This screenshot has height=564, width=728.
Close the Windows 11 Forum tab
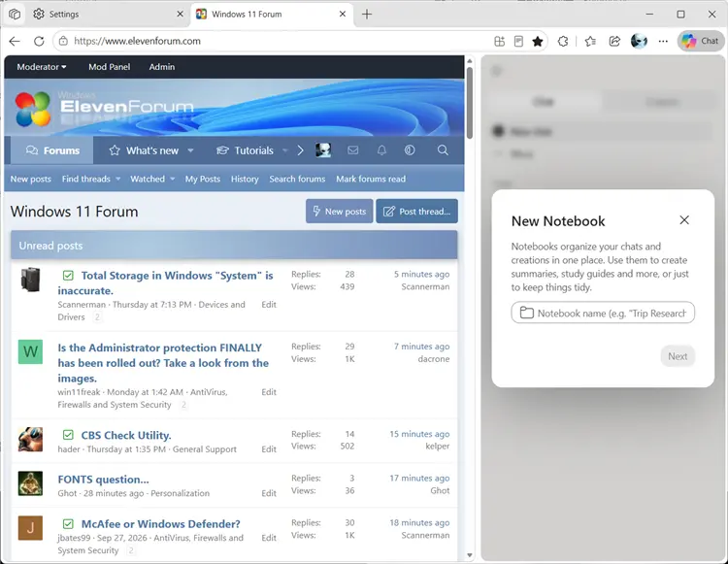pos(343,14)
